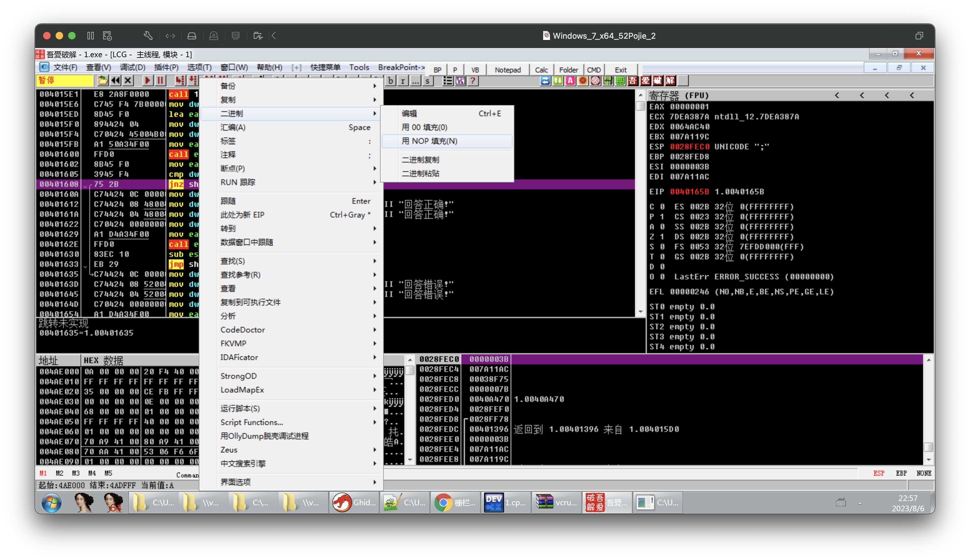Click the Windows Start orb
Image resolution: width=970 pixels, height=560 pixels.
tap(51, 503)
